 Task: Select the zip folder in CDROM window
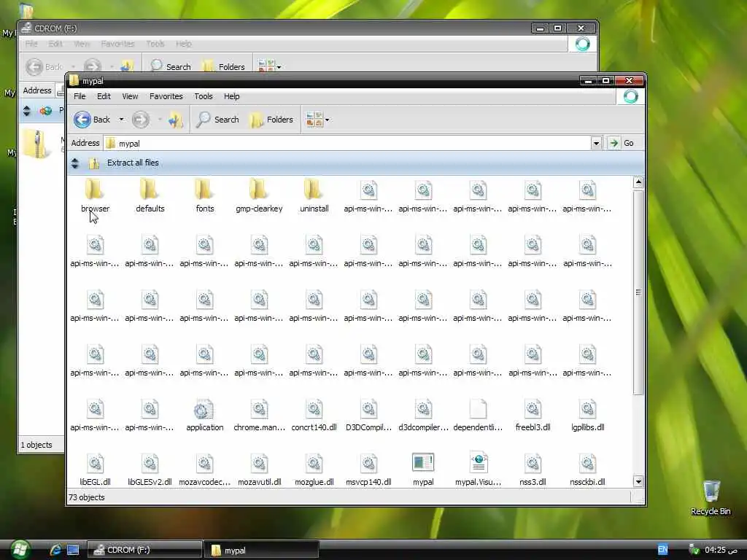(36, 144)
